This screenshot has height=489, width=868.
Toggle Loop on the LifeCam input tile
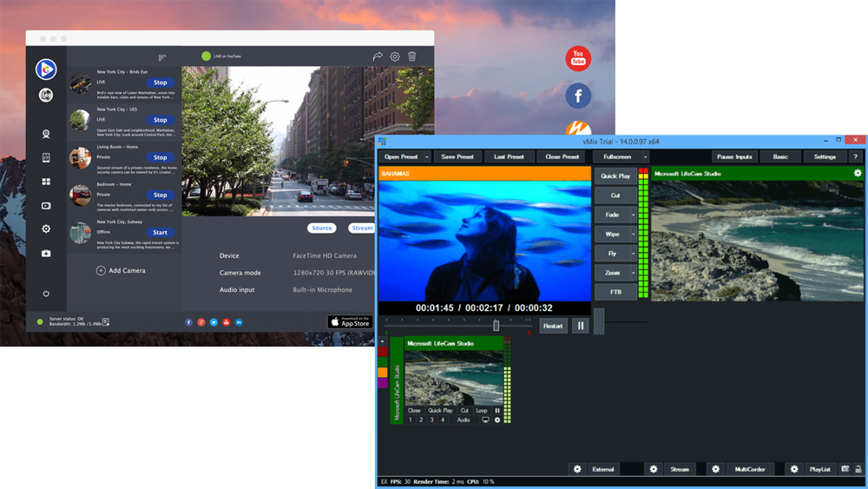click(482, 410)
